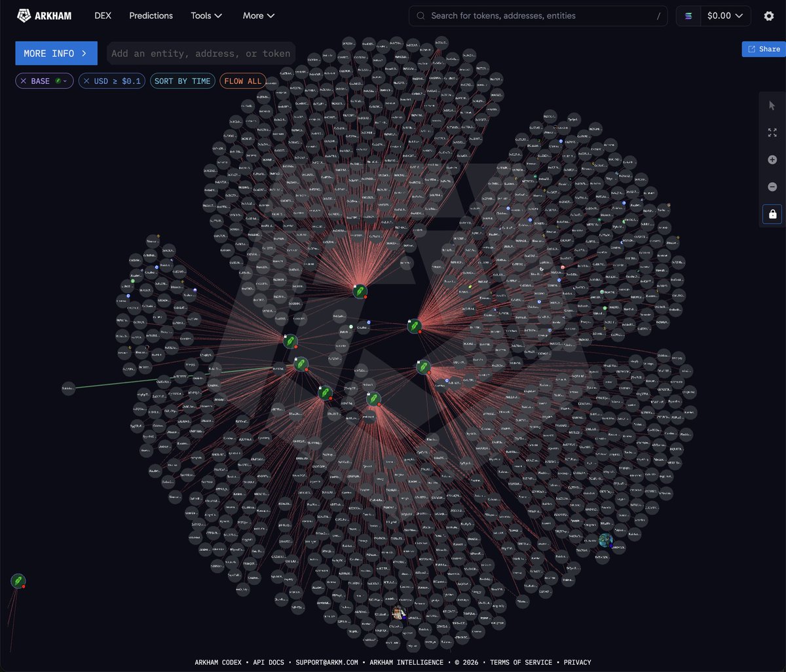This screenshot has height=672, width=786.
Task: Zoom out of the graph
Action: (772, 187)
